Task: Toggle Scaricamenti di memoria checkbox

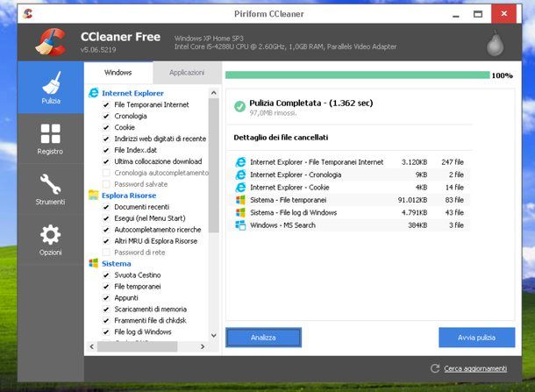Action: (106, 309)
